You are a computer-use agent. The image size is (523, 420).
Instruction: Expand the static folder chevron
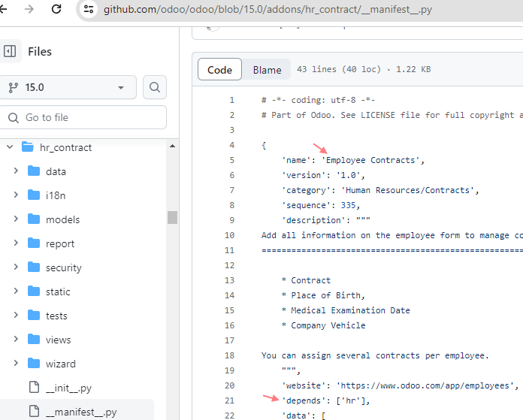(x=16, y=292)
